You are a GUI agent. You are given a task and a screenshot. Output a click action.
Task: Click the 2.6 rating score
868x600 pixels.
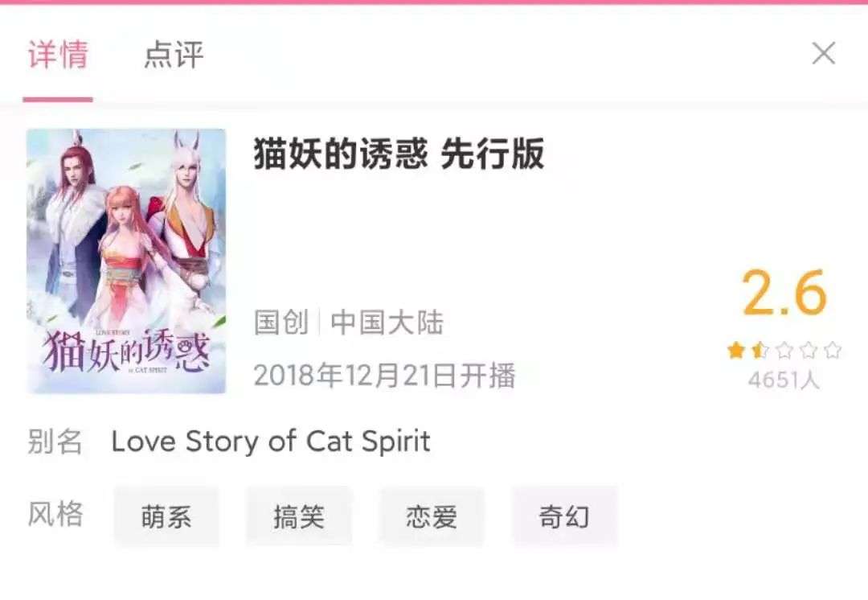(784, 293)
